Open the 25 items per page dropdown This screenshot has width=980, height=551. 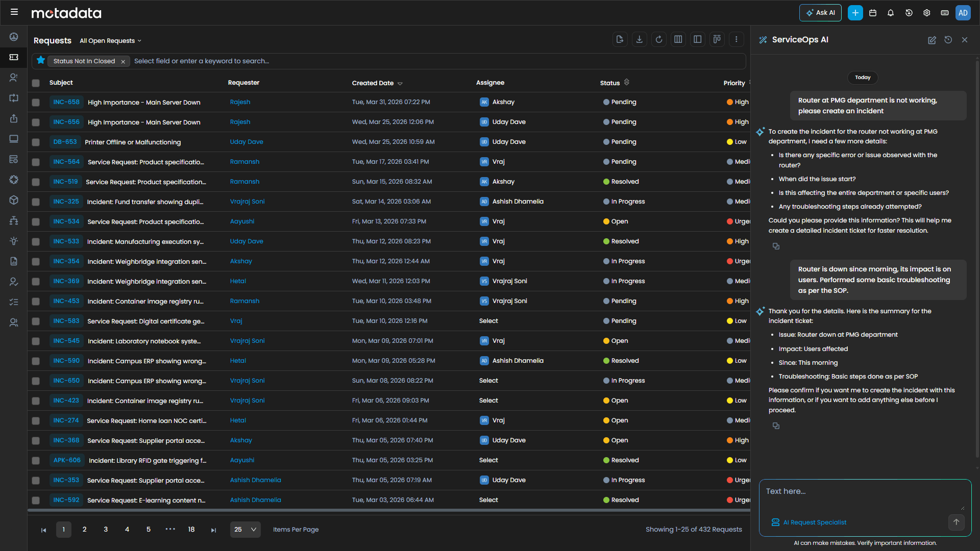point(245,530)
